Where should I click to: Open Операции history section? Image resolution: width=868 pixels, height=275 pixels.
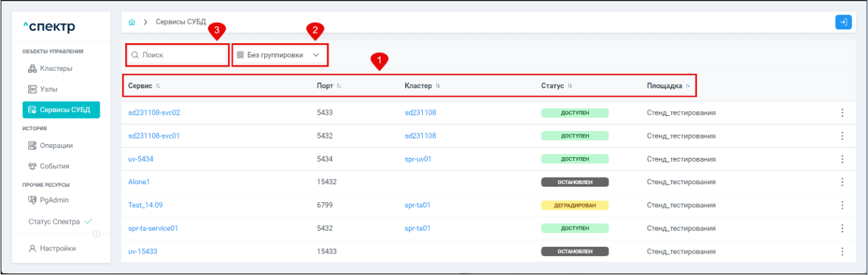coord(58,145)
